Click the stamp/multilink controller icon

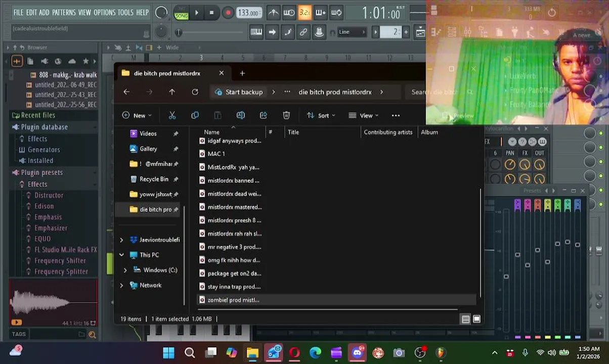(319, 32)
